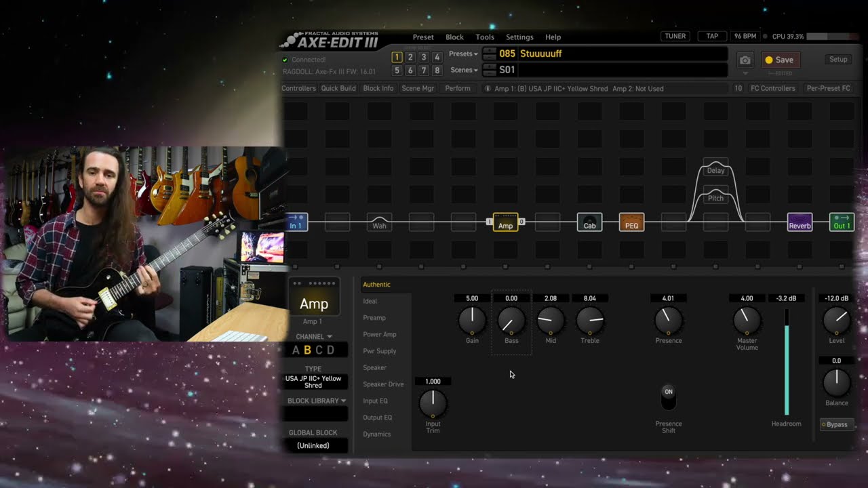The image size is (868, 488).
Task: Click the info icon before Amp 1 text
Action: pyautogui.click(x=488, y=89)
